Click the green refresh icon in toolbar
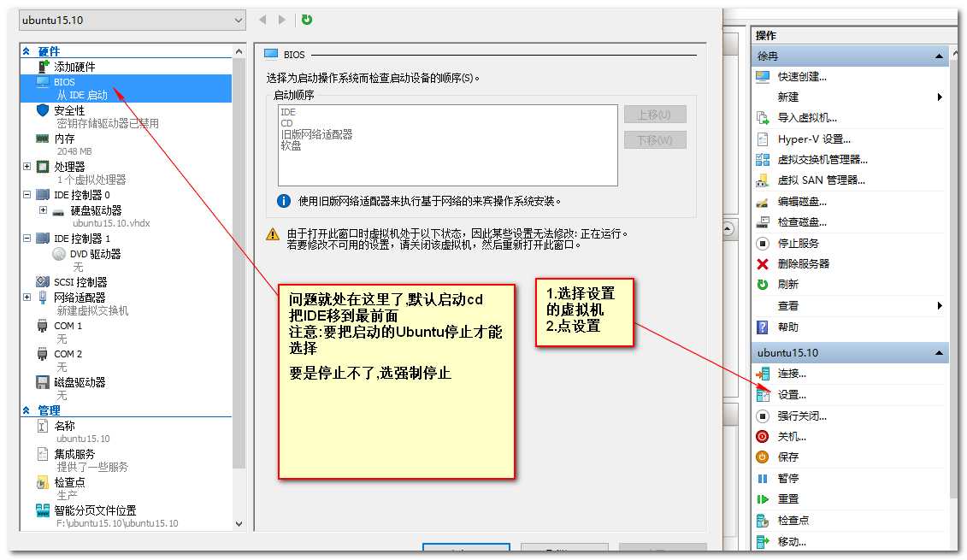 (x=306, y=20)
